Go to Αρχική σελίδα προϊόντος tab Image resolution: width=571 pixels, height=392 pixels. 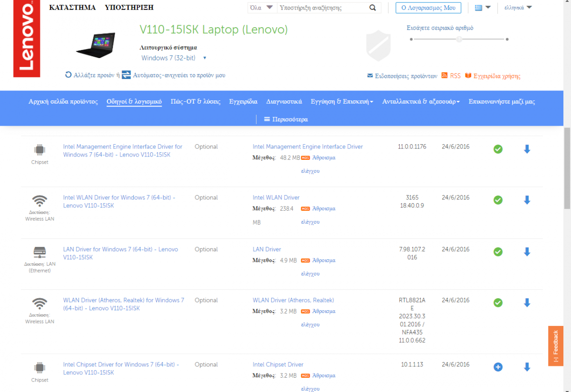[63, 102]
